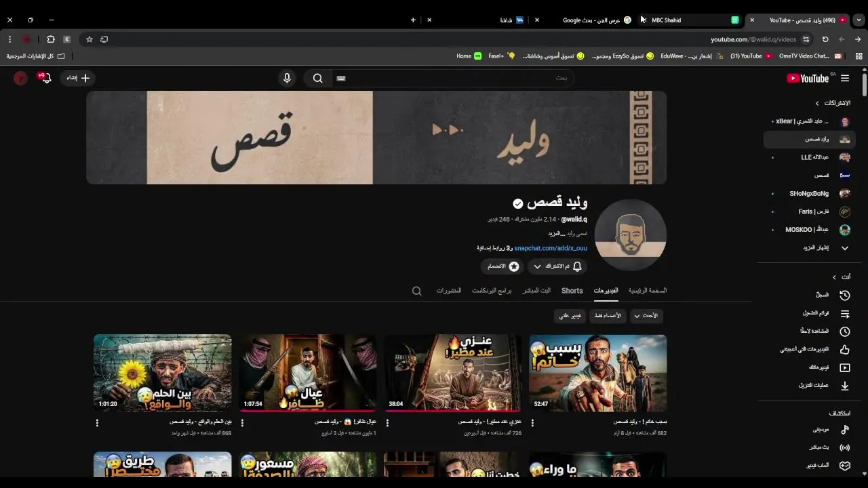Image resolution: width=868 pixels, height=488 pixels.
Task: Expand the You (أنت) section header
Action: coord(841,277)
